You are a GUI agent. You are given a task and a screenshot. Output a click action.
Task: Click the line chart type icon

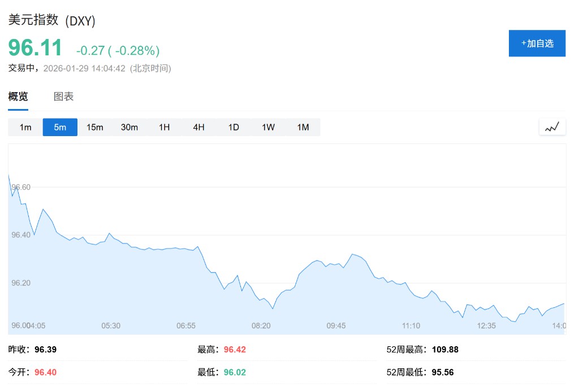click(x=552, y=127)
